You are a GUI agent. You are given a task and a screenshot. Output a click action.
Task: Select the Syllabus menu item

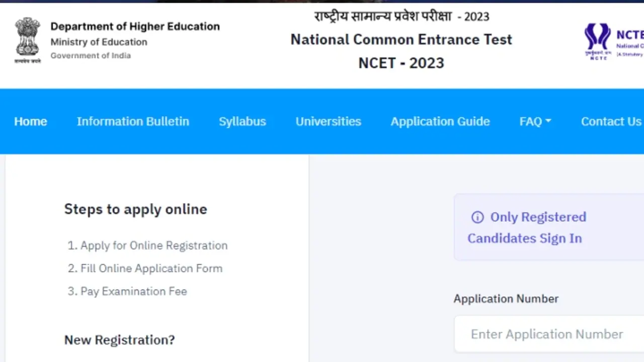click(x=242, y=121)
